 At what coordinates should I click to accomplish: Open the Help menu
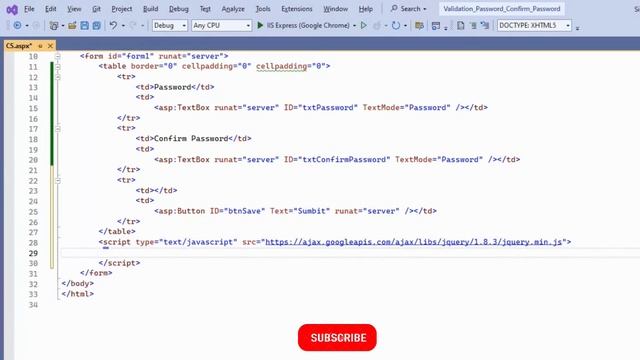pyautogui.click(x=365, y=9)
